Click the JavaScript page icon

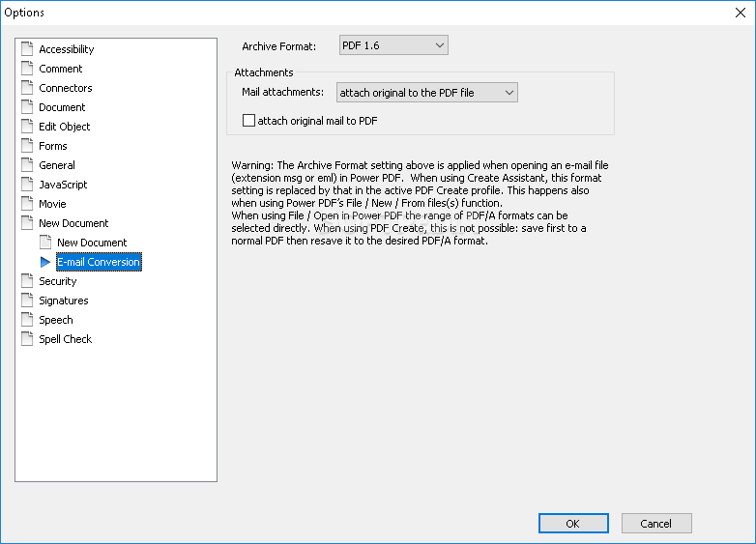(x=27, y=184)
